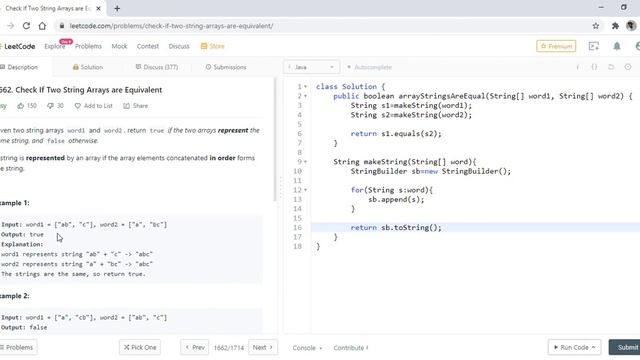Open the Problems menu item

88,46
